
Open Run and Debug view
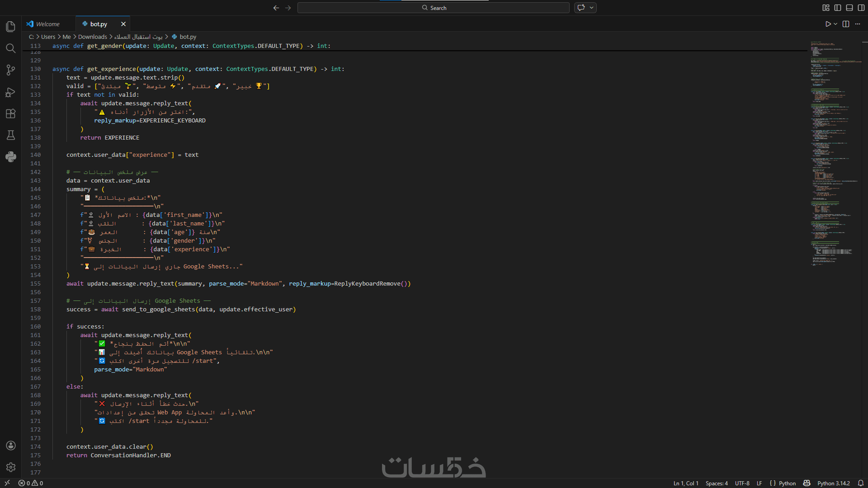click(11, 92)
